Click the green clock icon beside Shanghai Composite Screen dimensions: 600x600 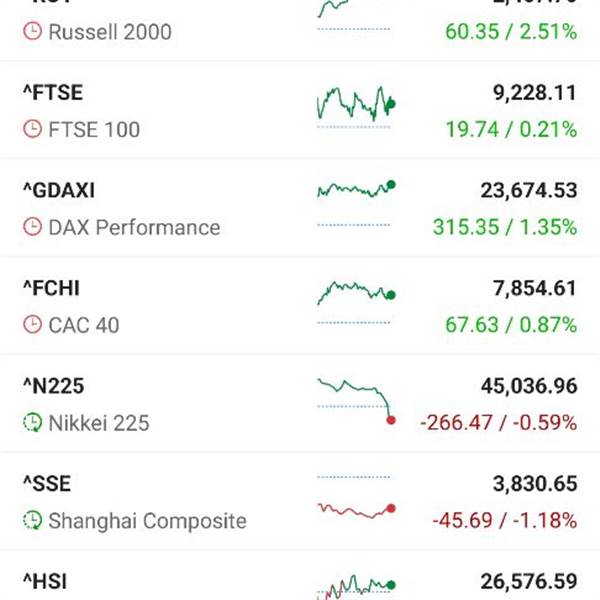(33, 521)
